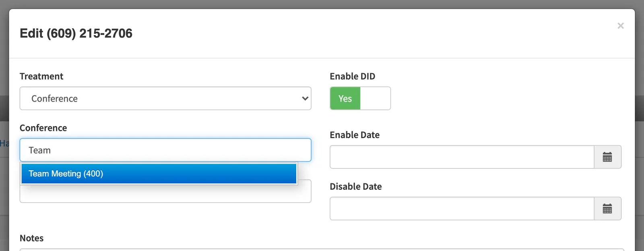644x251 pixels.
Task: Select Team Meeting (400) suggestion
Action: tap(159, 174)
